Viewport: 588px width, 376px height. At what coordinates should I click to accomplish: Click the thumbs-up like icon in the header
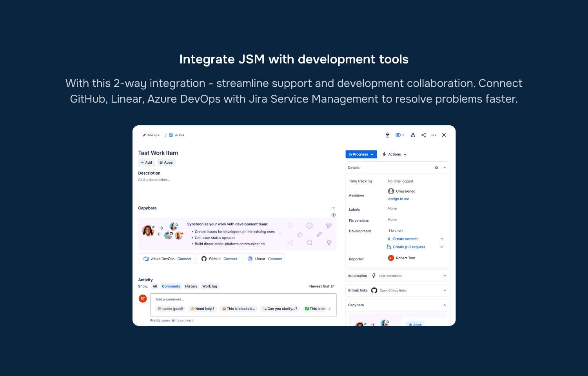pos(413,135)
